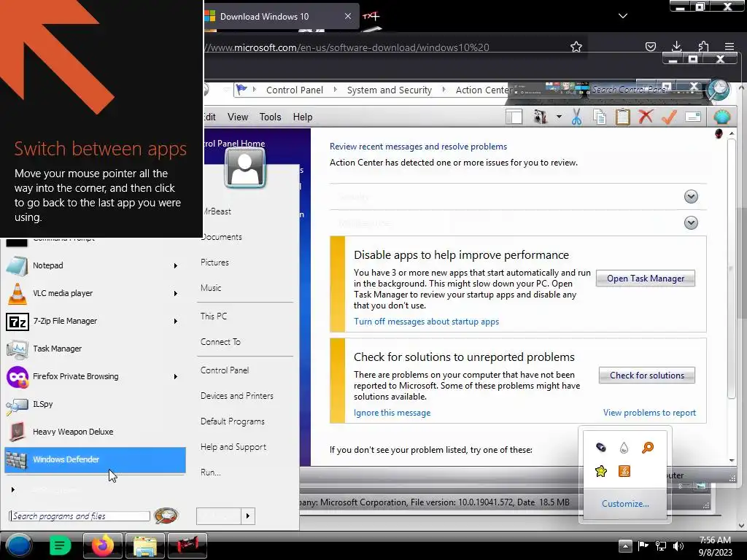Click the magnifier Search Control Panel icon
This screenshot has height=560, width=747.
point(719,89)
